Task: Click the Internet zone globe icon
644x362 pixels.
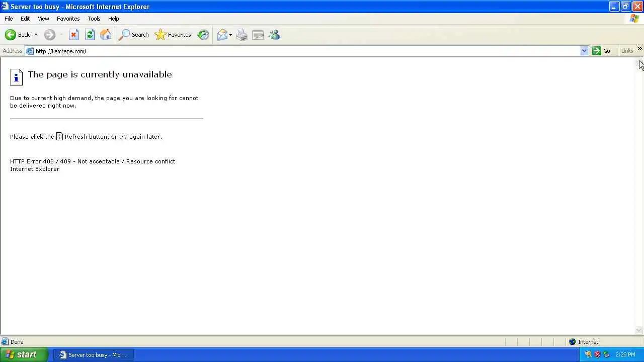Action: (572, 342)
